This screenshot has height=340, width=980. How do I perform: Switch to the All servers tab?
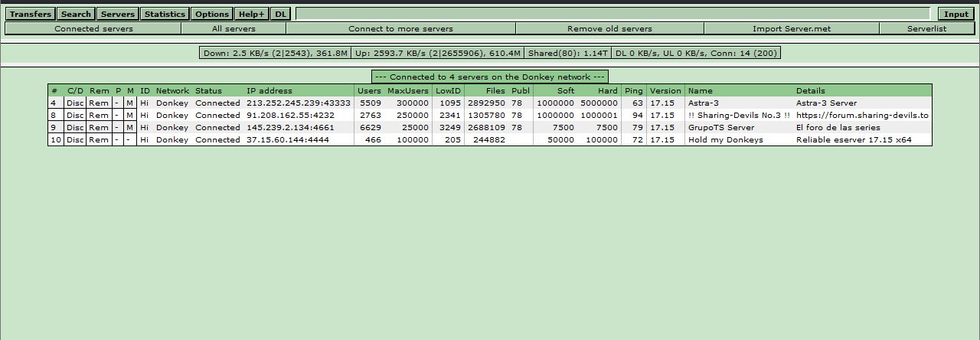[234, 28]
